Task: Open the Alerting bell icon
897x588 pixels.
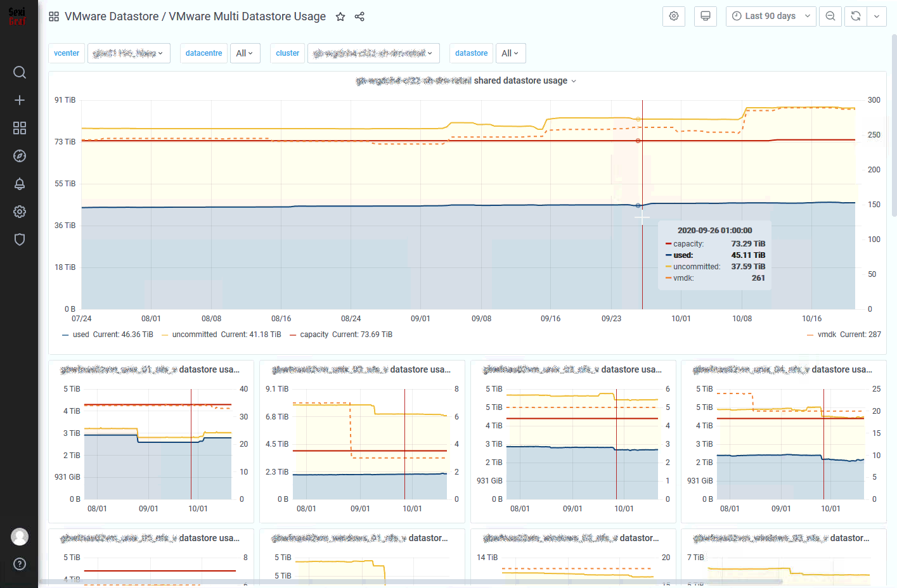Action: tap(20, 184)
